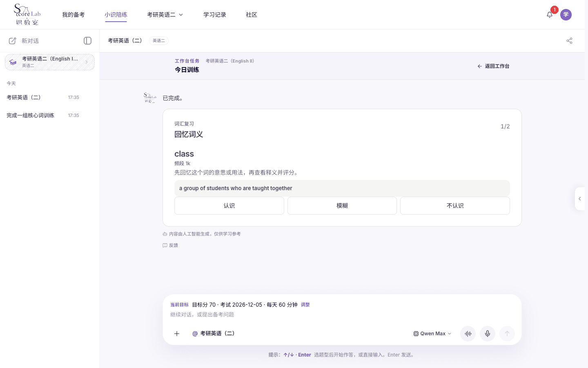The image size is (588, 368).
Task: Click the microphone input icon
Action: point(488,334)
